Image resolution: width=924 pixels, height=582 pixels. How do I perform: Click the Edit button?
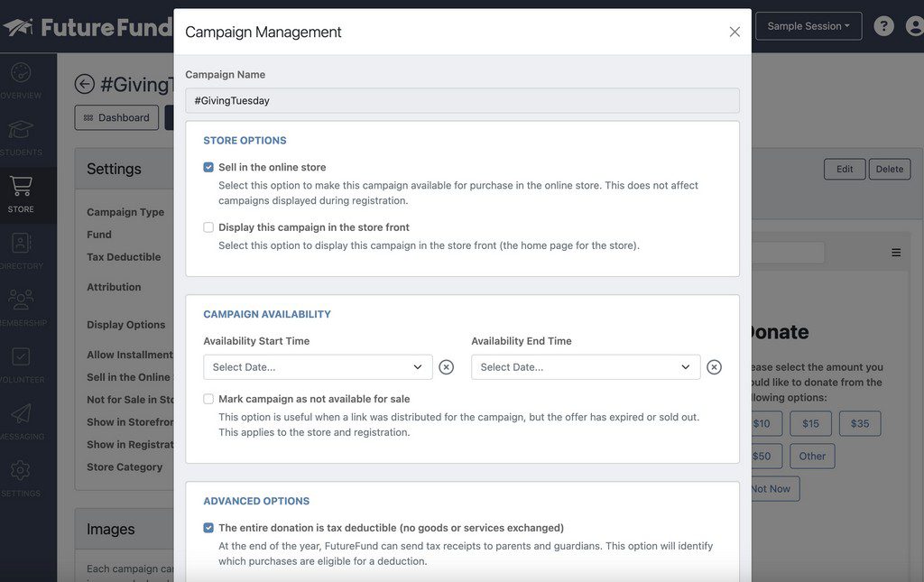coord(845,169)
